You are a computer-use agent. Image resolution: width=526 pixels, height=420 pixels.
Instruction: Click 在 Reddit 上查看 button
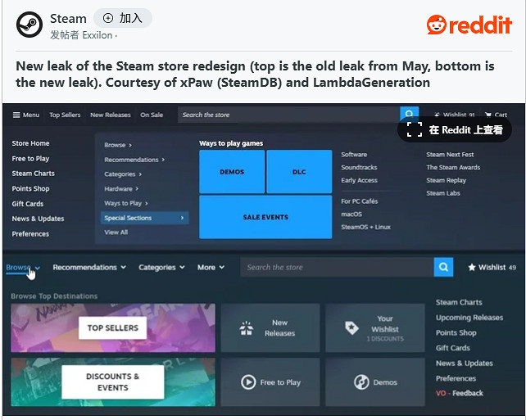(455, 129)
